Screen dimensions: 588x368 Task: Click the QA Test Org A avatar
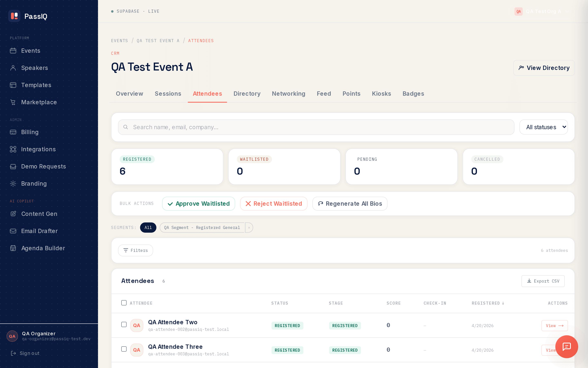pos(519,11)
